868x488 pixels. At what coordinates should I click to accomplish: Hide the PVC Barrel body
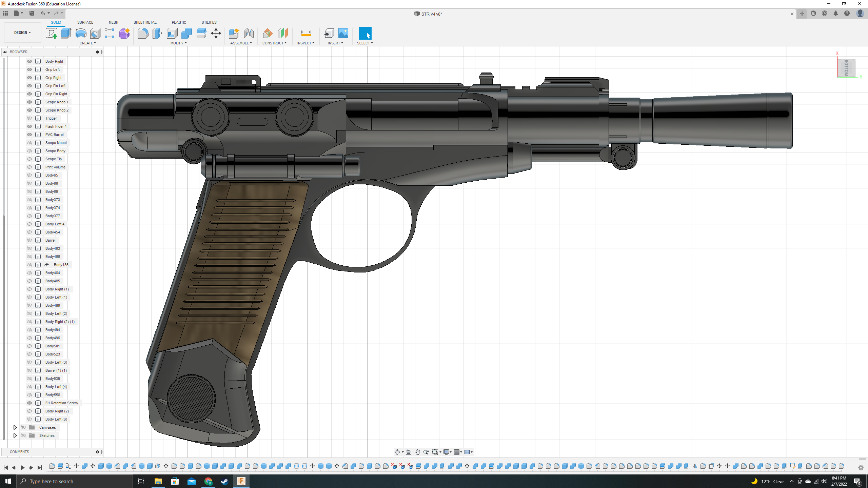tap(29, 135)
